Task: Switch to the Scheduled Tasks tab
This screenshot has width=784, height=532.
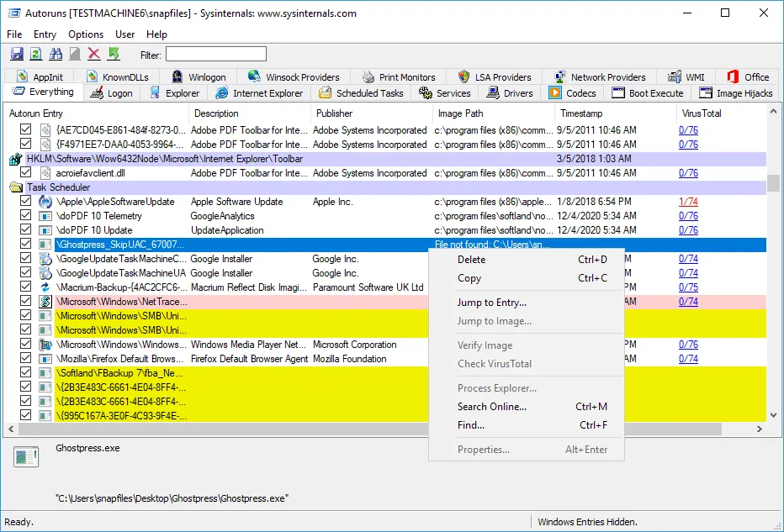Action: 361,93
